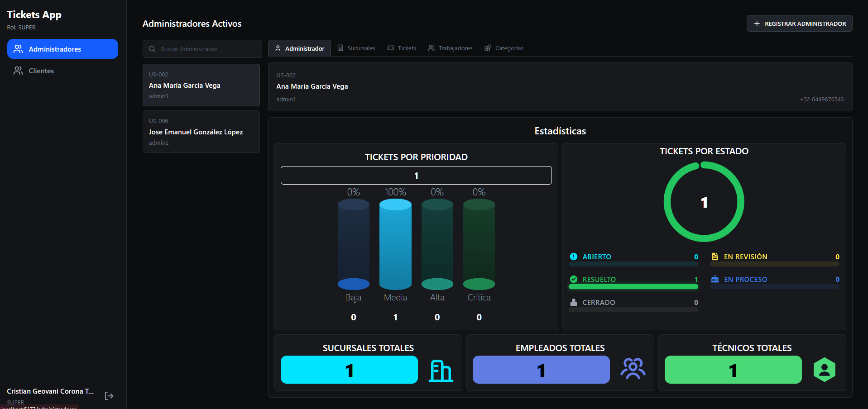The image size is (868, 409).
Task: Switch to the Trabajadores tab
Action: [451, 48]
